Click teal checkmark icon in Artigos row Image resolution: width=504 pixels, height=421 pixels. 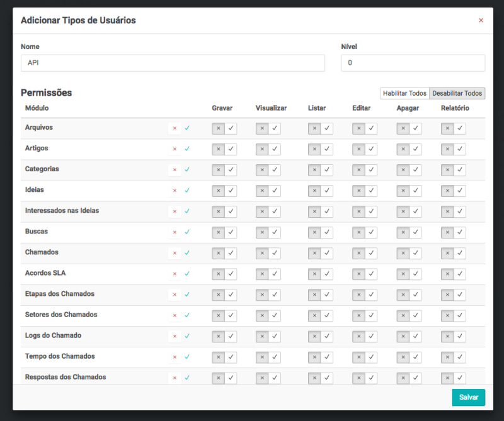click(187, 149)
